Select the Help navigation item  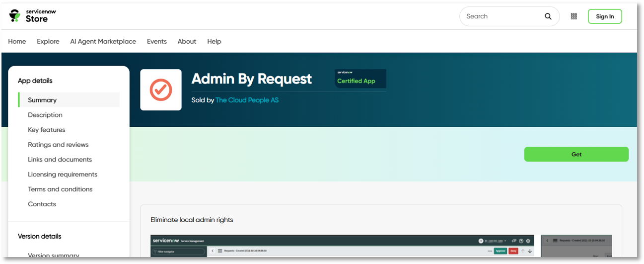214,41
